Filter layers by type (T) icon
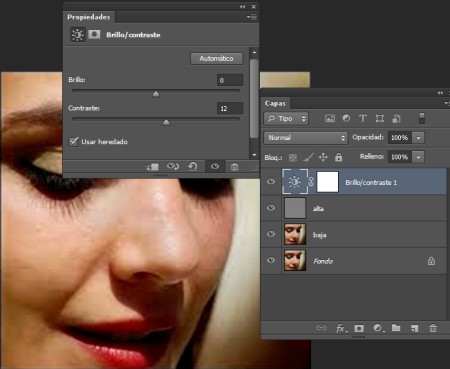The image size is (450, 369). coord(363,118)
